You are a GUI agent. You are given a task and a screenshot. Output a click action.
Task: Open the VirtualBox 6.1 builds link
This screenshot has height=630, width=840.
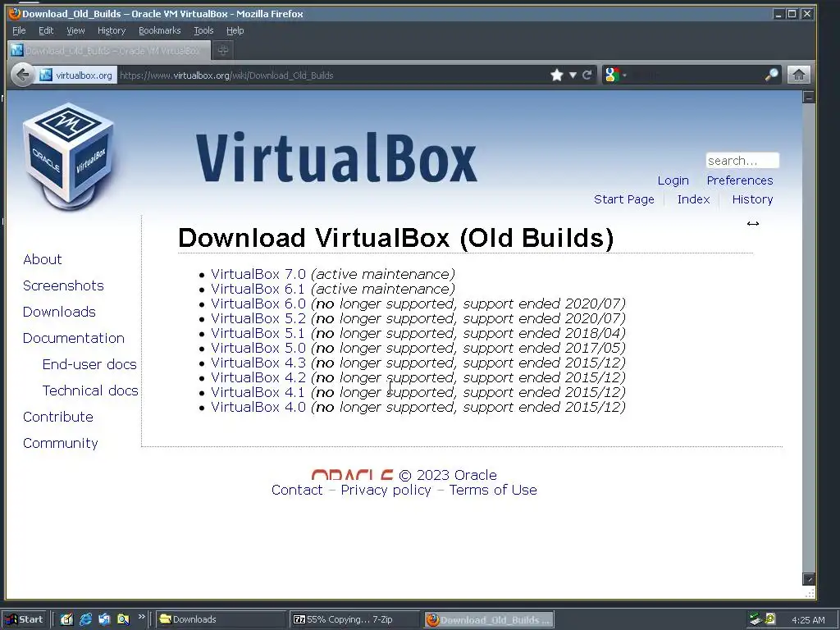[258, 290]
